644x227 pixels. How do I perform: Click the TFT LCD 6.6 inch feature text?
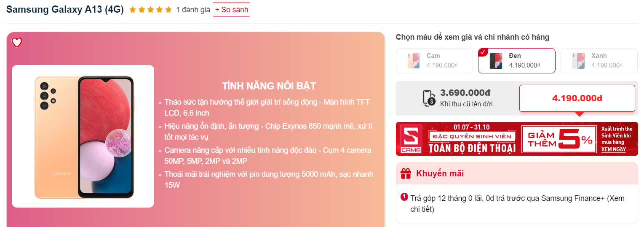267,108
